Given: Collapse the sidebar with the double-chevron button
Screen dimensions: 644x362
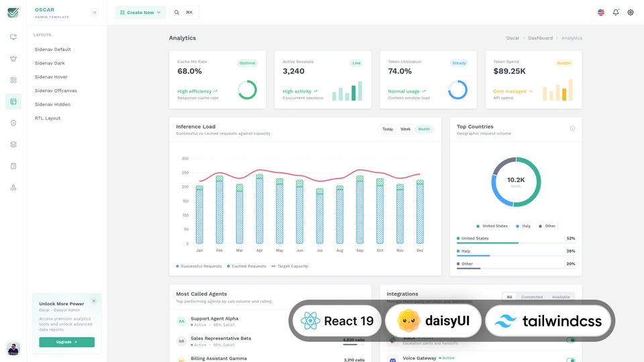Looking at the screenshot, I should click(x=95, y=12).
